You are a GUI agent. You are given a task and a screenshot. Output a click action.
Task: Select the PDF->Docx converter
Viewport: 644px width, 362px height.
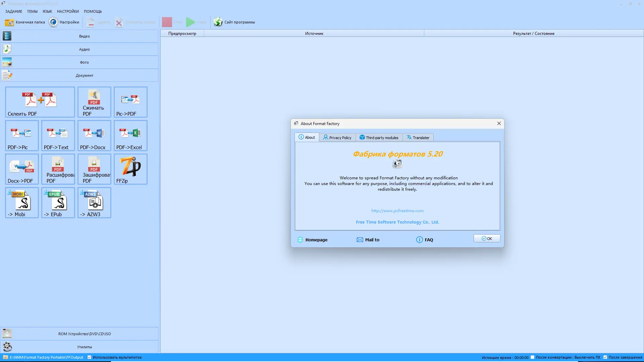pos(94,135)
